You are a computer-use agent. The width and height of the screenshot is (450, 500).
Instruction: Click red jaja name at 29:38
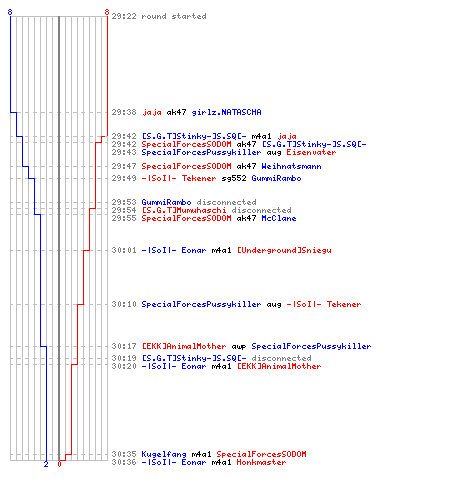pos(152,112)
